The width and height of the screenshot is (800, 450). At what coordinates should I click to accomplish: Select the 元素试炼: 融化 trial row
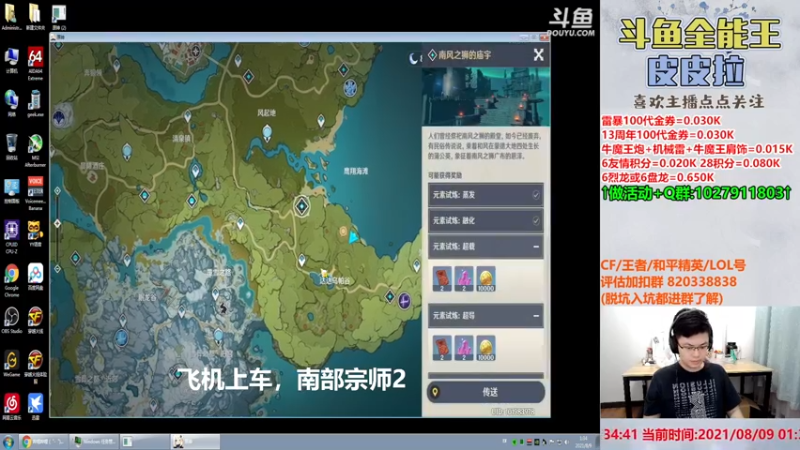486,220
